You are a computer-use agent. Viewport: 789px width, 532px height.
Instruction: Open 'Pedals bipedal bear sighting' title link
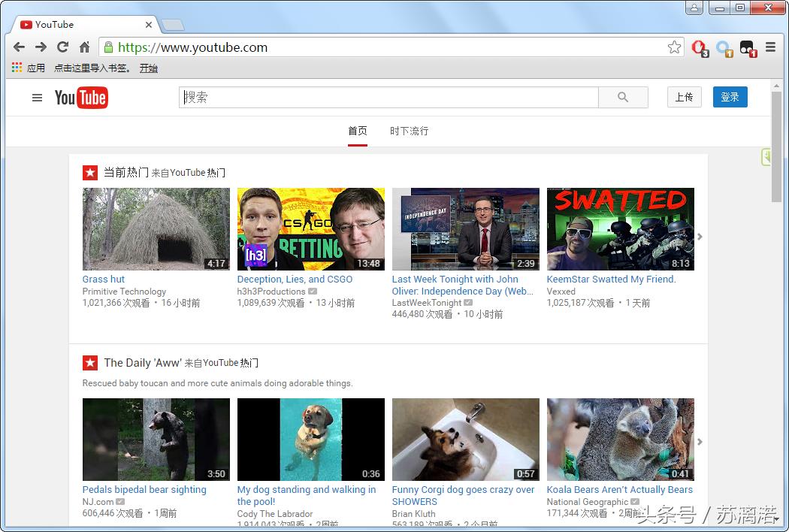click(144, 490)
